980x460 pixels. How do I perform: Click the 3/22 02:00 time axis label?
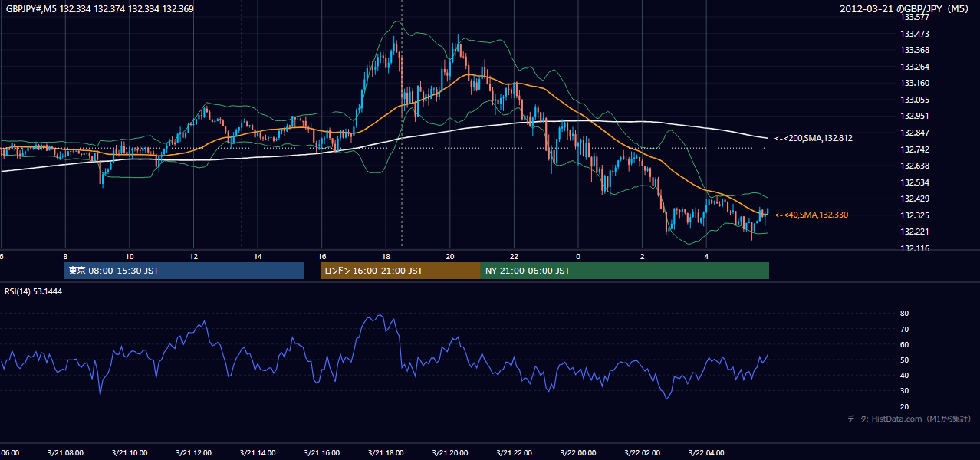click(x=642, y=453)
